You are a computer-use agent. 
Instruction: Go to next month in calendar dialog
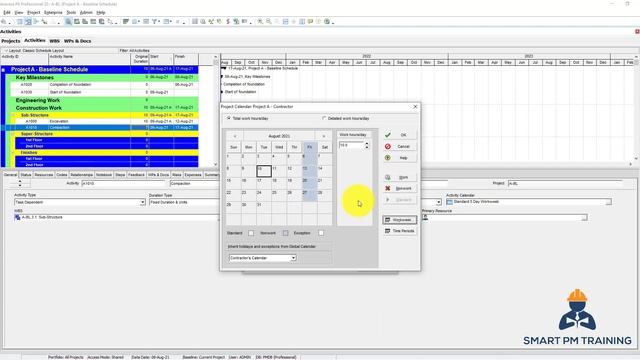[x=324, y=136]
